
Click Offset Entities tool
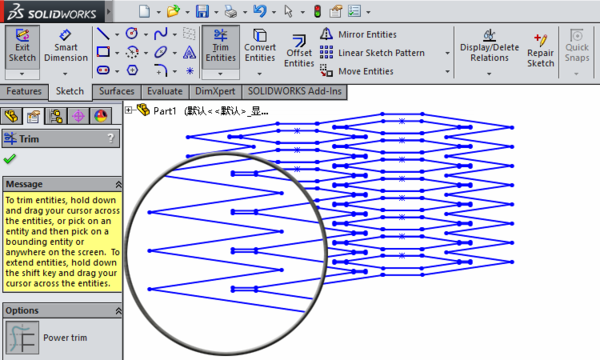click(x=299, y=51)
